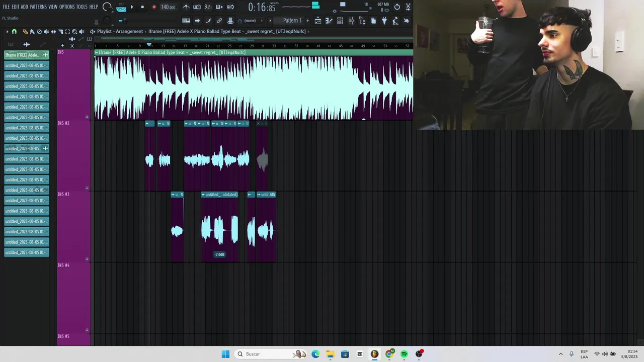Open Spotify from taskbar
The image size is (644, 362).
[x=404, y=354]
